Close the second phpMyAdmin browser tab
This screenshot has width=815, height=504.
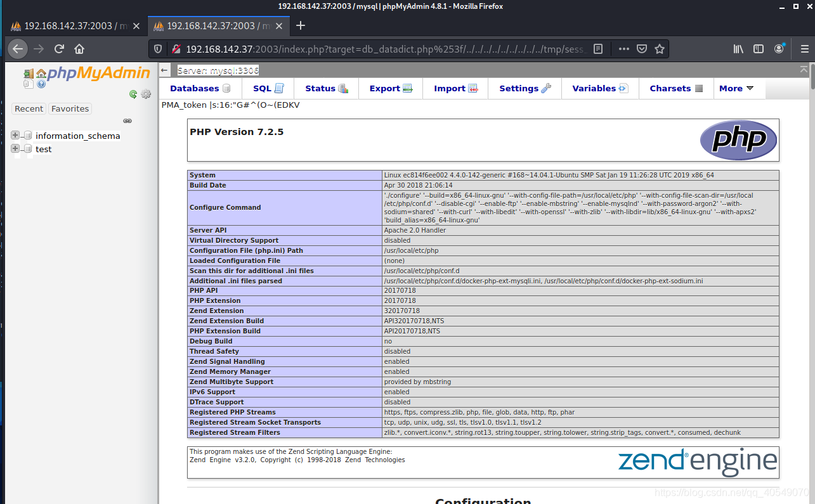coord(279,26)
